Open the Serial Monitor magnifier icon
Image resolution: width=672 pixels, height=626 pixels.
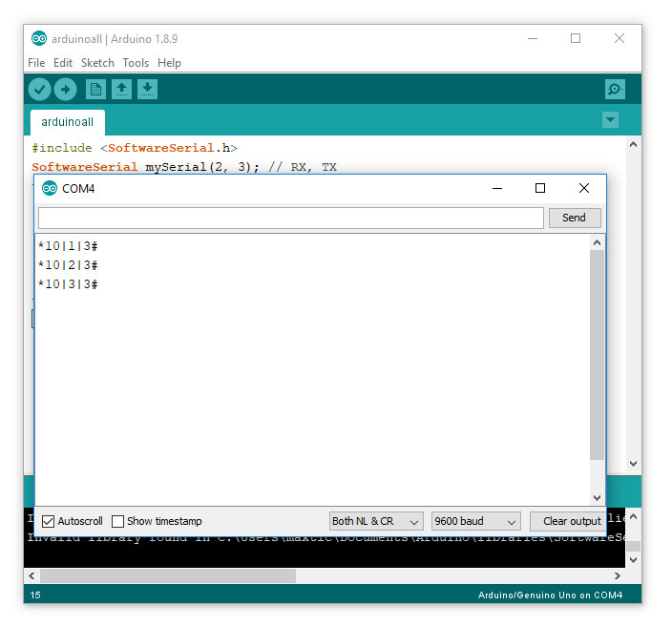[615, 89]
